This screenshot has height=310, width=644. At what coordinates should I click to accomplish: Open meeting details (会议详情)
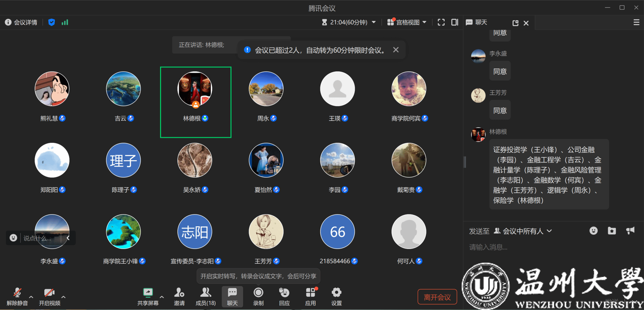(21, 22)
